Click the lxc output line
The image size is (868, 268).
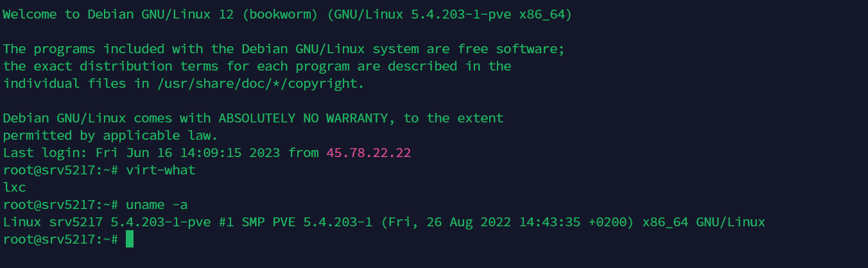tap(15, 187)
